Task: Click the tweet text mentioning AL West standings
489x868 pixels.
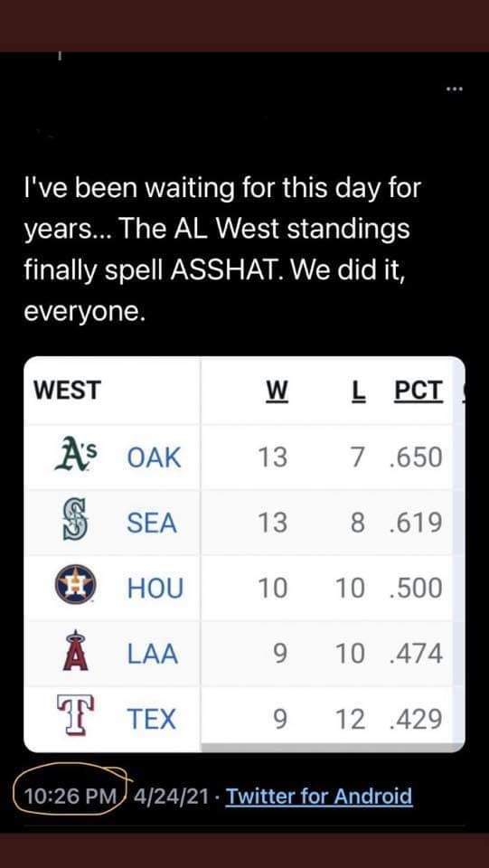Action: [x=221, y=250]
